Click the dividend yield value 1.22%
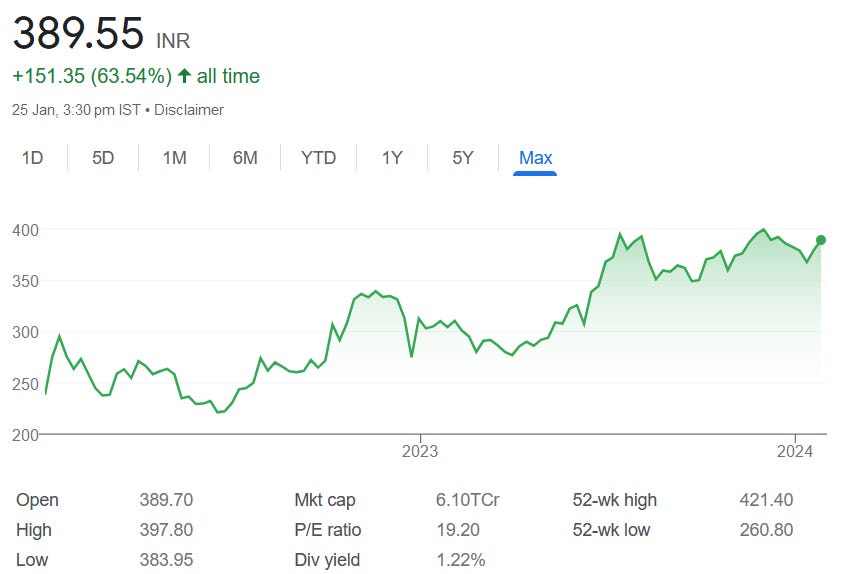842x574 pixels. 461,560
